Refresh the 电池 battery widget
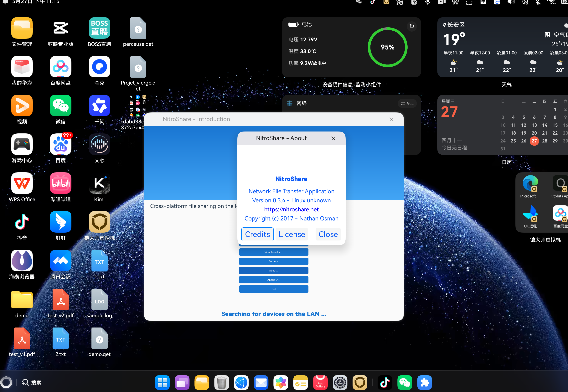Screen dimensions: 568x392 pos(412,26)
